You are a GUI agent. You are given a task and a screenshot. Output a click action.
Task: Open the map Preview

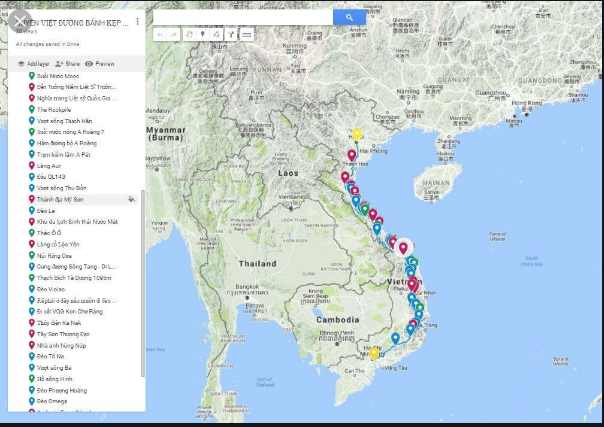click(x=100, y=64)
